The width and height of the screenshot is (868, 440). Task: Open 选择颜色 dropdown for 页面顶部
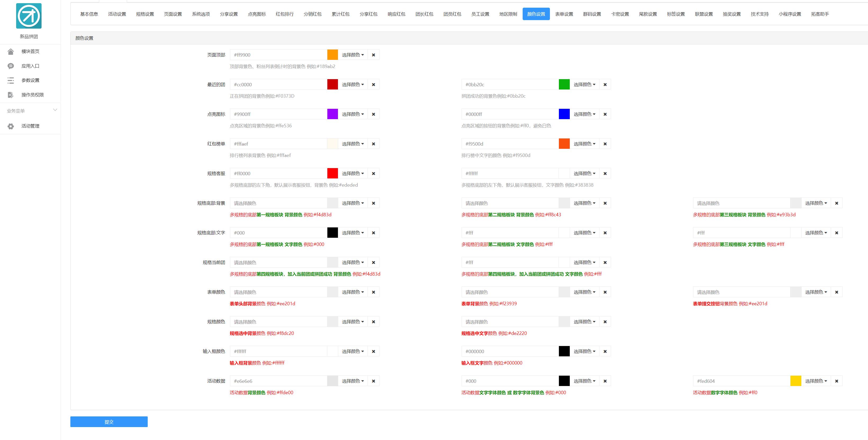tap(353, 55)
